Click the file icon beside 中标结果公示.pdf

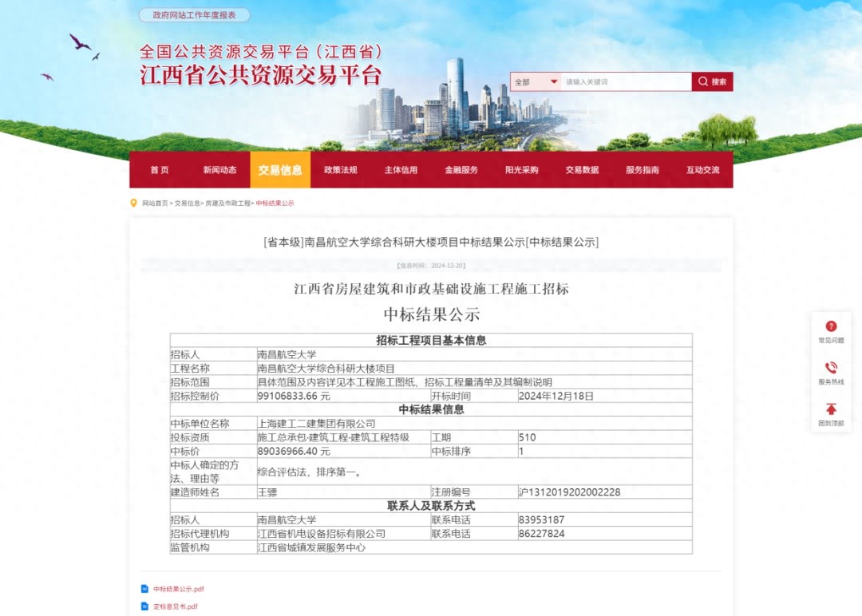[x=144, y=589]
